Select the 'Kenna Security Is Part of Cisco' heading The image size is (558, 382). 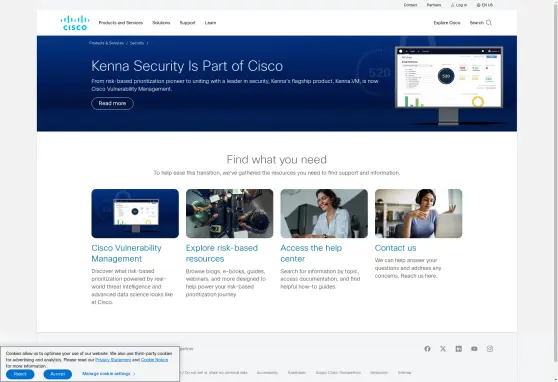(187, 66)
